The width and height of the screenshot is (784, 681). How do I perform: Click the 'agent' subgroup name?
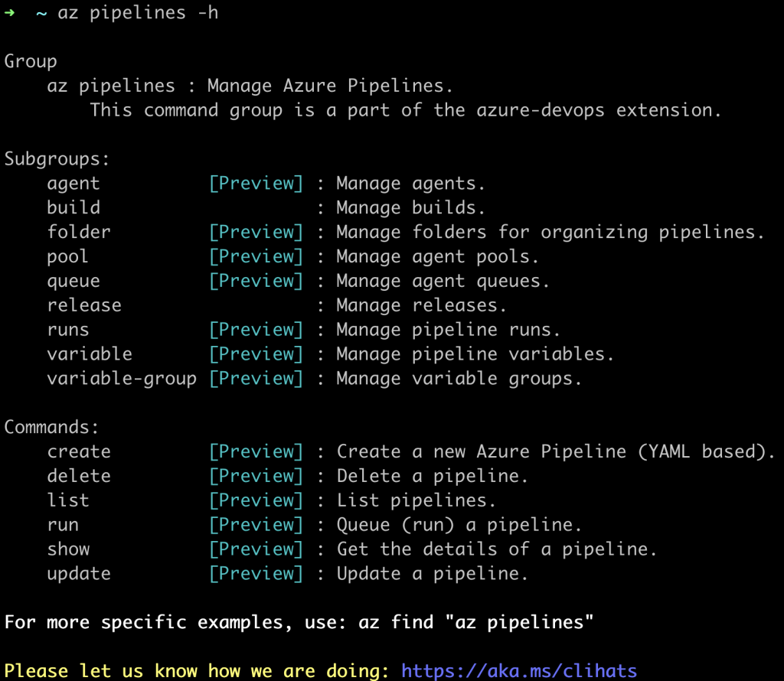click(73, 184)
